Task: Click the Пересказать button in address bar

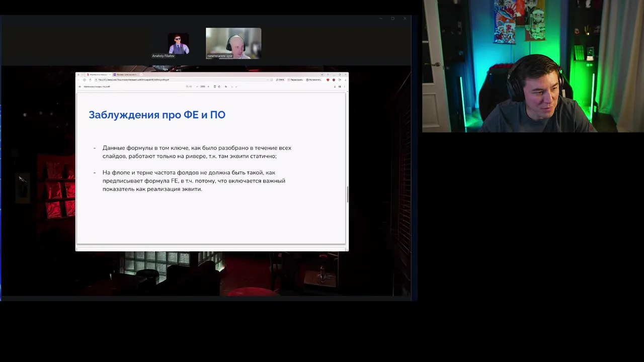Action: click(x=295, y=80)
